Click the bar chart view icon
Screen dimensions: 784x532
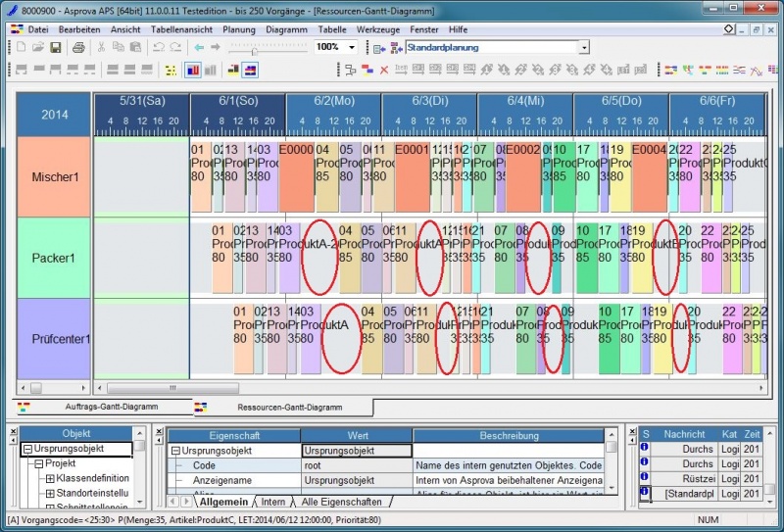(192, 70)
